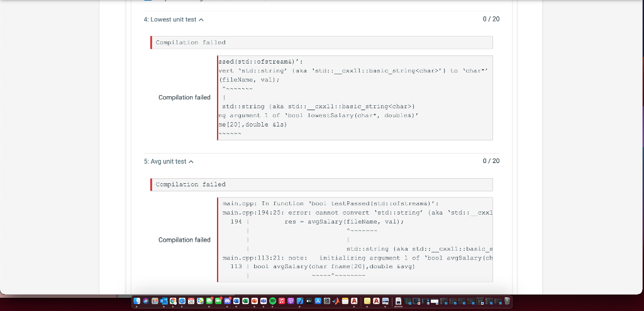Image resolution: width=644 pixels, height=311 pixels.
Task: Click the 0 / 20 score for Avg unit test
Action: click(491, 161)
